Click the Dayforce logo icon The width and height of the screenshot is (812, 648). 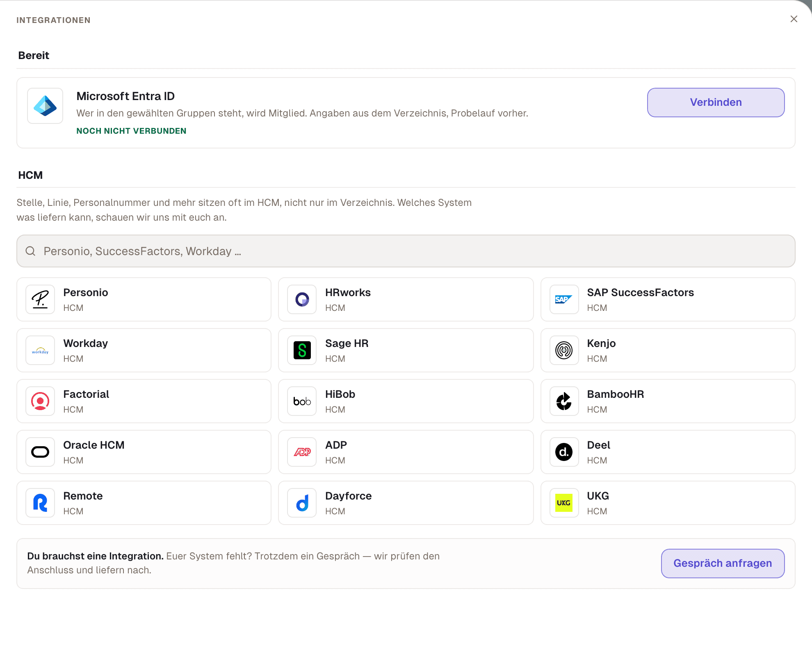pos(302,503)
